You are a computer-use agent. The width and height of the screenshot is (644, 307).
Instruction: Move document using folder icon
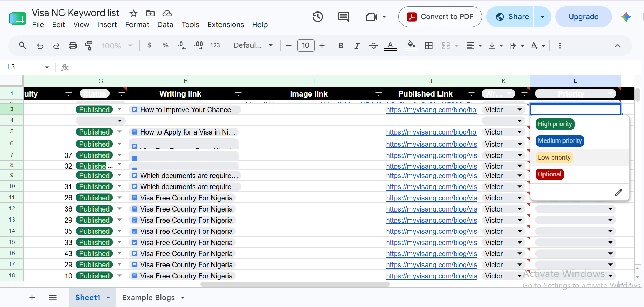(150, 13)
